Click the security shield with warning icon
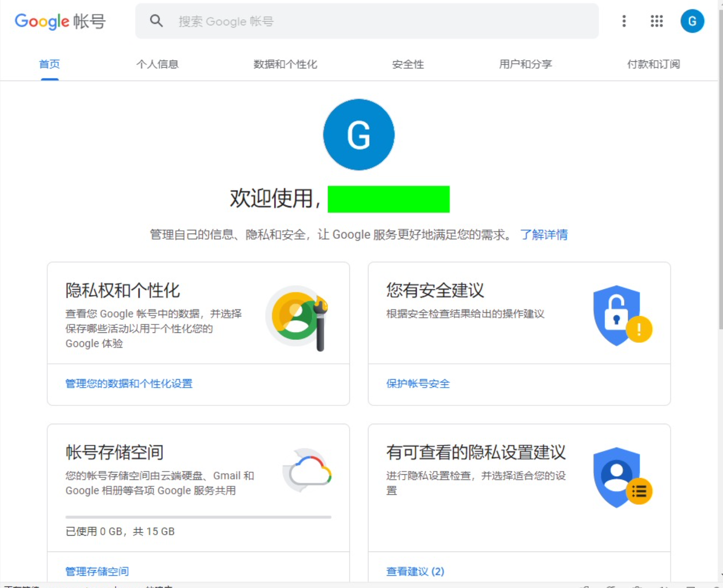Viewport: 723px width, 588px height. click(622, 316)
